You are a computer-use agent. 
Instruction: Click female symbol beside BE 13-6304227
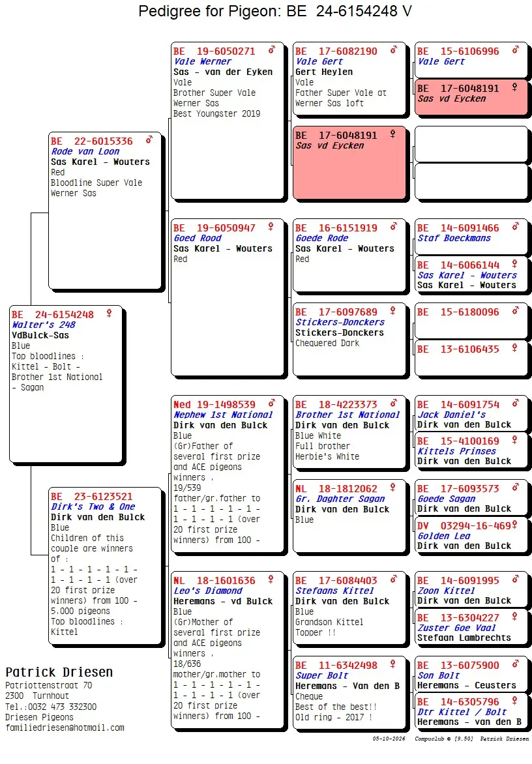(514, 617)
